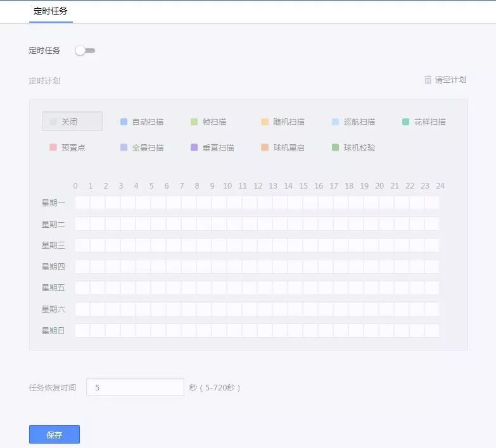This screenshot has height=448, width=496.
Task: Click the 清空计划 trash icon
Action: click(428, 80)
